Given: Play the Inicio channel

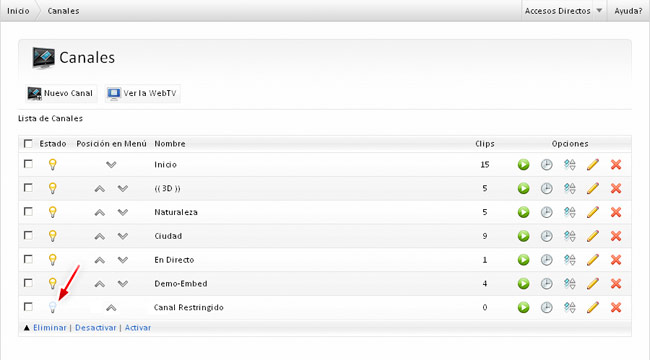Looking at the screenshot, I should click(x=524, y=165).
